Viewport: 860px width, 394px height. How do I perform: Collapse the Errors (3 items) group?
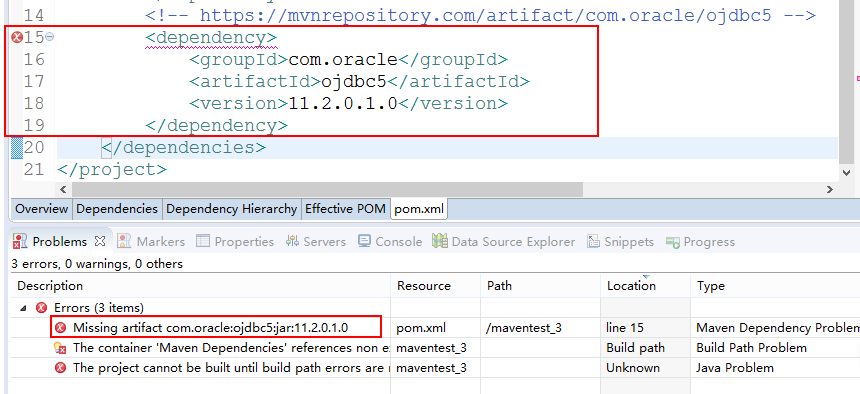click(24, 308)
